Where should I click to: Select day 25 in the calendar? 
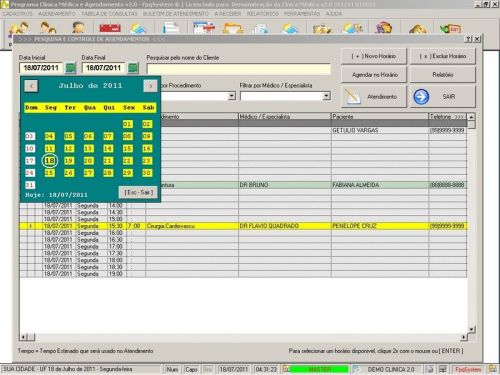(x=50, y=173)
